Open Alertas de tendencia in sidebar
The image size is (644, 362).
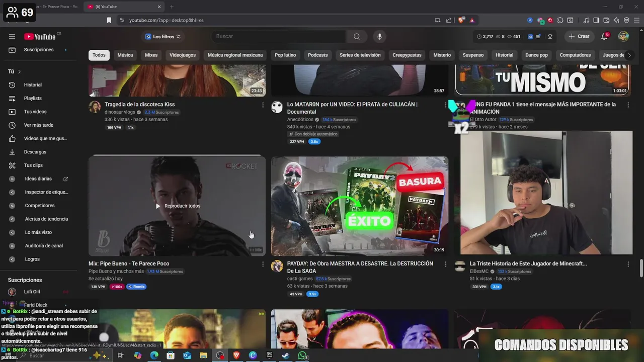coord(40,219)
